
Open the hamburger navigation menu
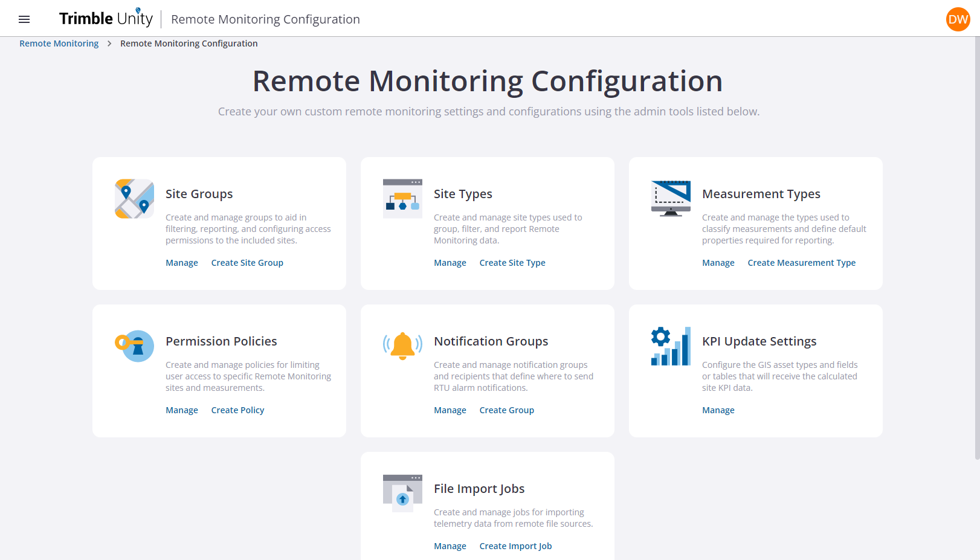[24, 19]
